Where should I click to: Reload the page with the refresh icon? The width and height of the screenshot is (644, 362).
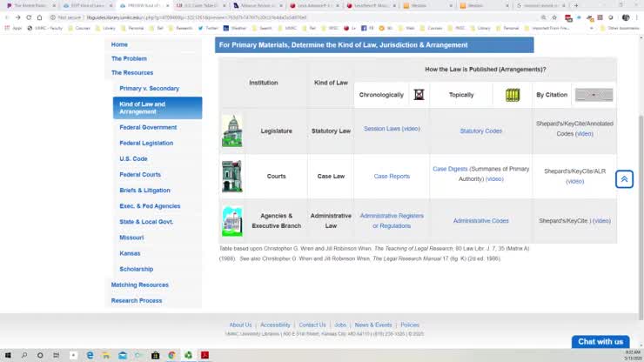tap(29, 17)
